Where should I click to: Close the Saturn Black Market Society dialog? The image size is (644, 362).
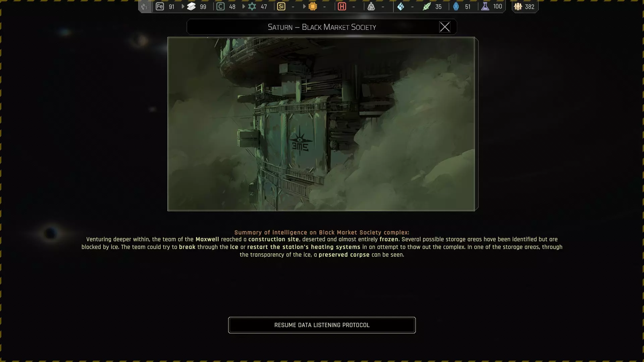(444, 27)
